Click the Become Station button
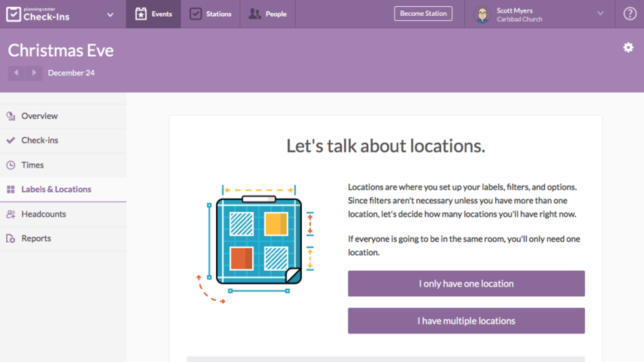 coord(423,13)
